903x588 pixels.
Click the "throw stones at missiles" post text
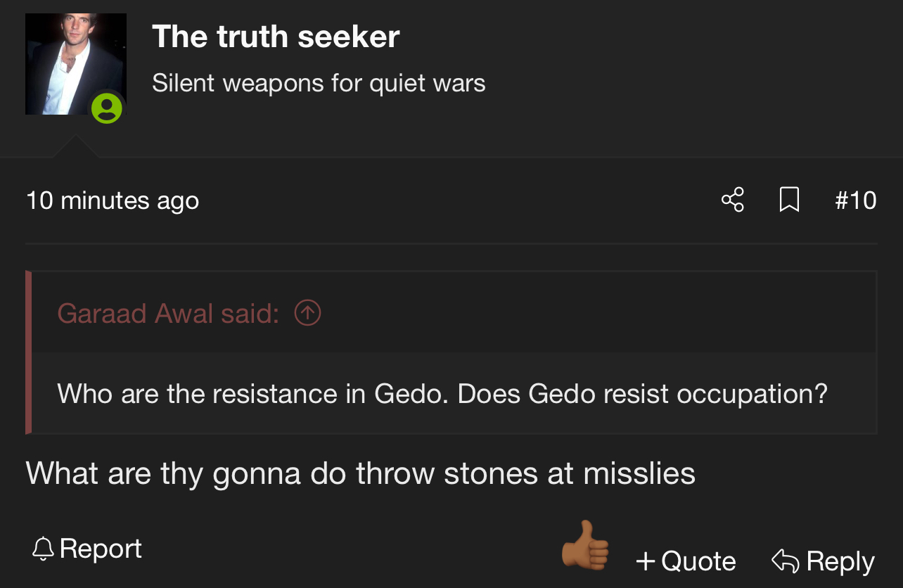click(360, 473)
